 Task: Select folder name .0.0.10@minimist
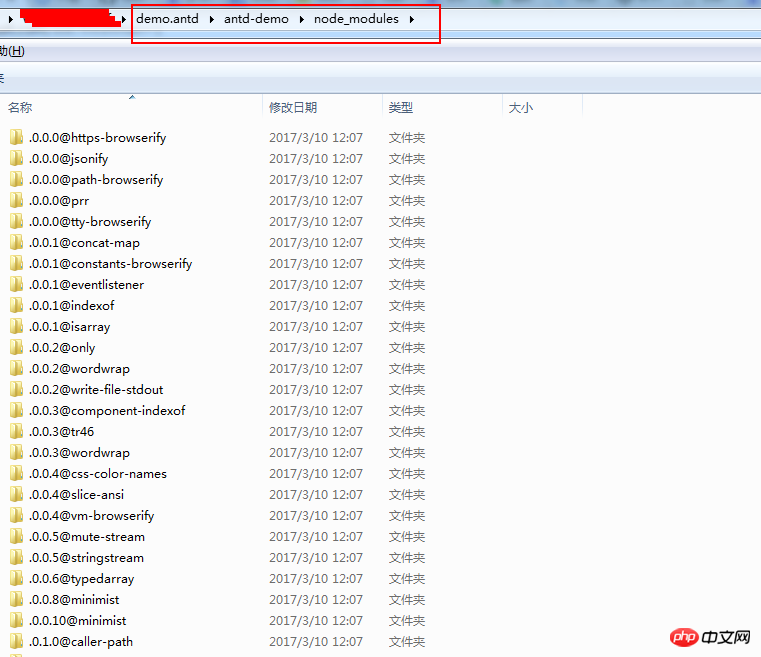pyautogui.click(x=78, y=621)
